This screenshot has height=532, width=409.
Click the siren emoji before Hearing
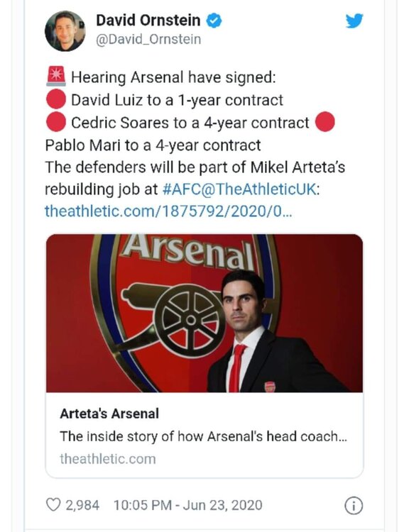(x=56, y=77)
